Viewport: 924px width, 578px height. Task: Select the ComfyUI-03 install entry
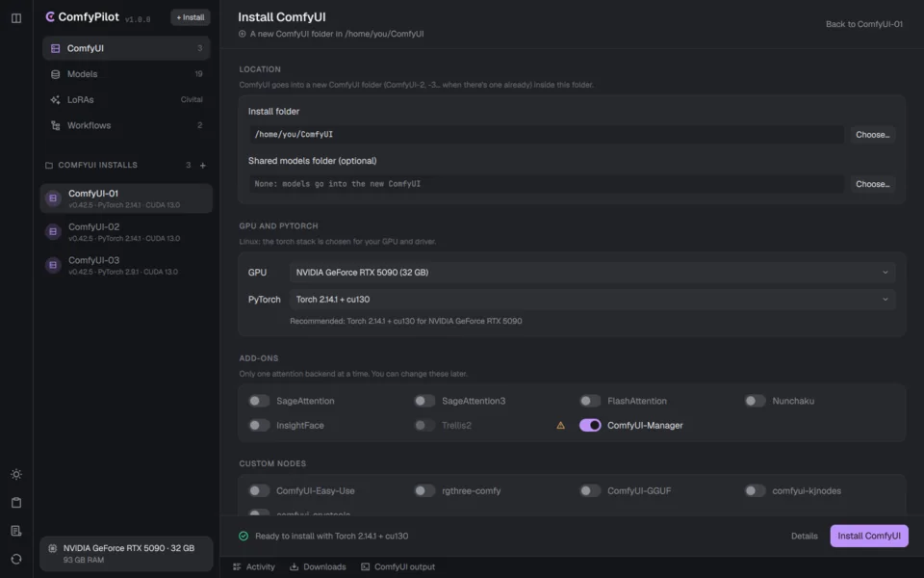(126, 266)
